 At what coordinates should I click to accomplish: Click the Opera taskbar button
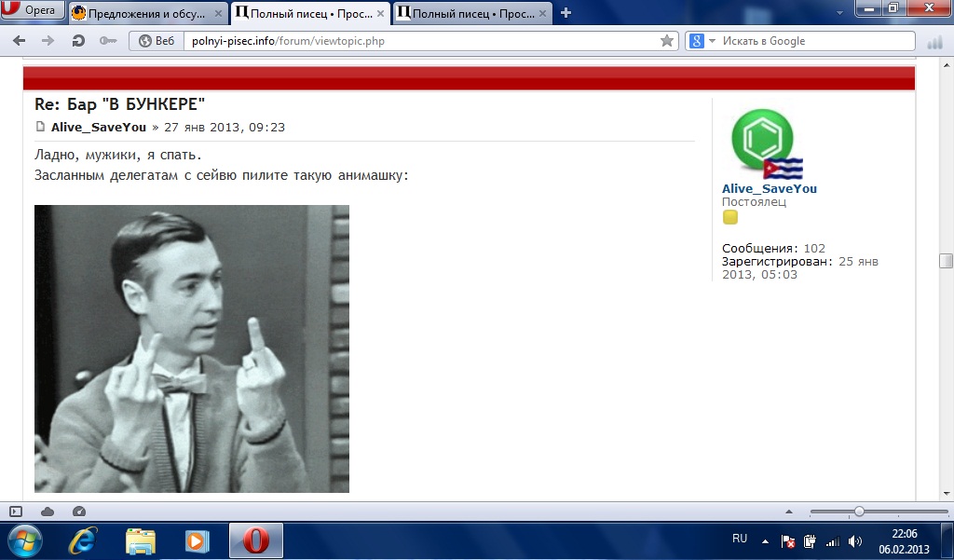256,540
